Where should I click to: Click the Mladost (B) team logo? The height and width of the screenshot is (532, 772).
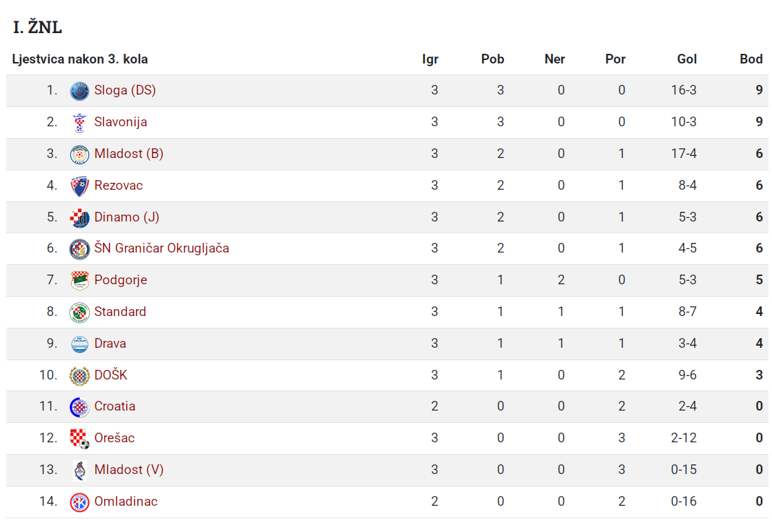(x=79, y=155)
